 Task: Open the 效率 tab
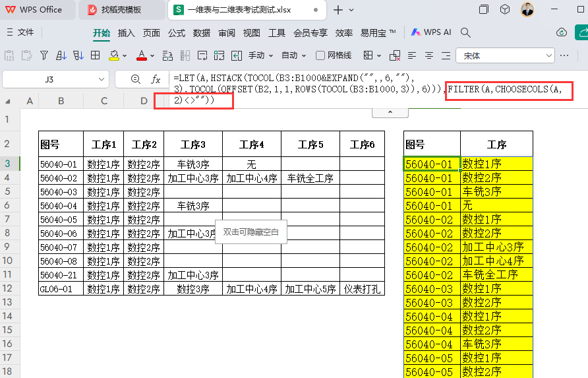(x=344, y=33)
